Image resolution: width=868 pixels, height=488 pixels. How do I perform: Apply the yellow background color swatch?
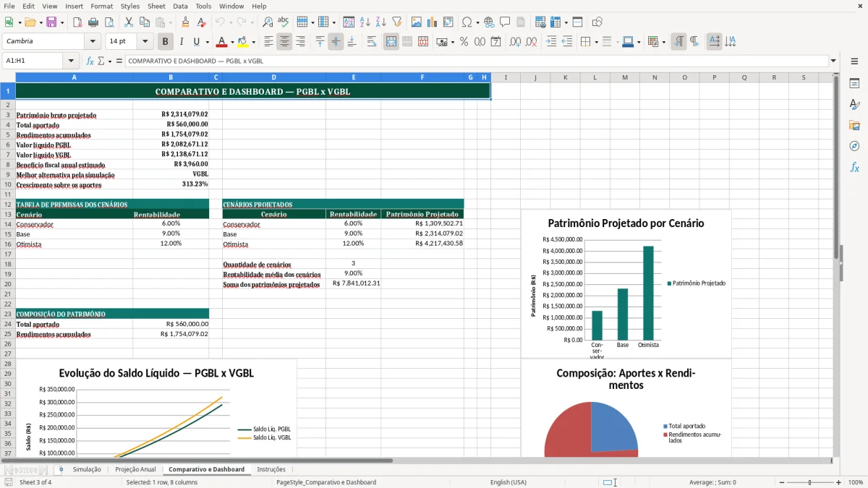(x=243, y=42)
